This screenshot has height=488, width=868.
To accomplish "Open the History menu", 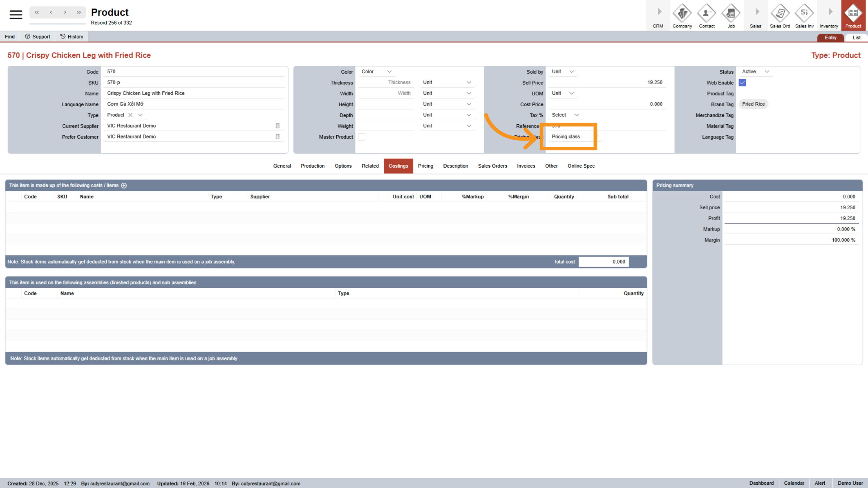I will point(72,36).
